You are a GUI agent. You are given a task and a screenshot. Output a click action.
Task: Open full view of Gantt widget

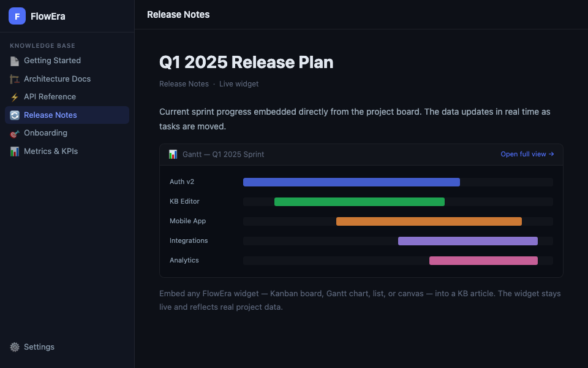click(527, 155)
